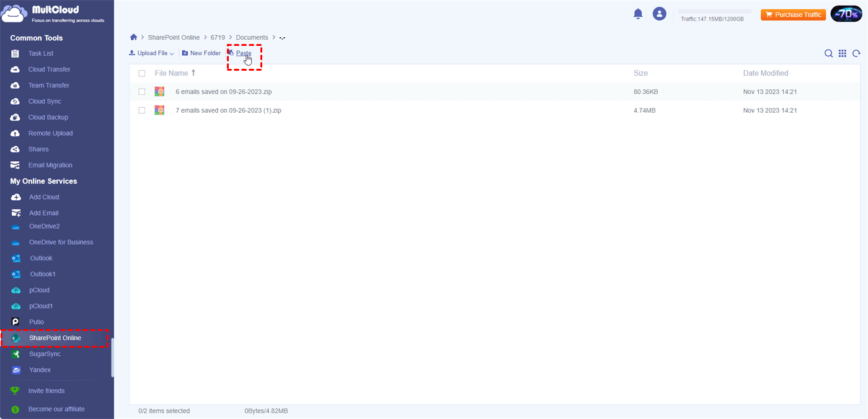Screen dimensions: 868x419
Task: Click the Outlook icon
Action: click(16, 258)
